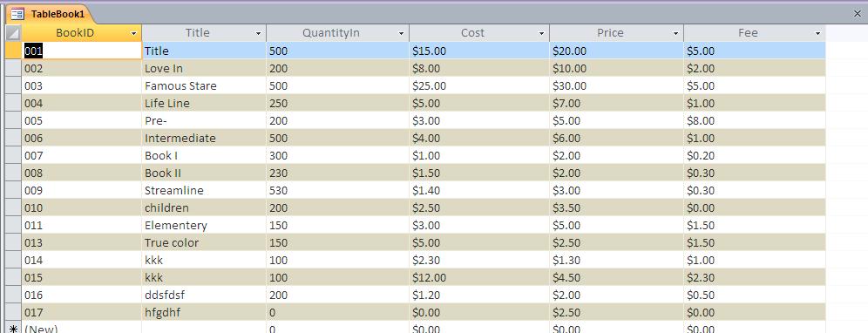Click the (New) BookID cell

82,328
